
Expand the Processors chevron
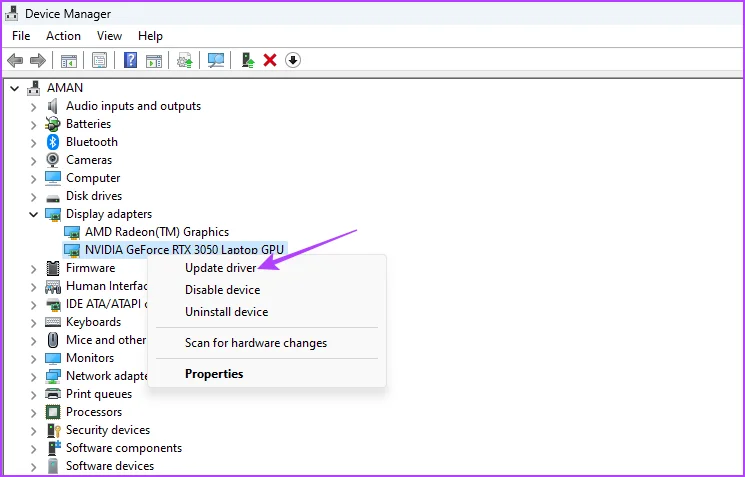pyautogui.click(x=33, y=413)
